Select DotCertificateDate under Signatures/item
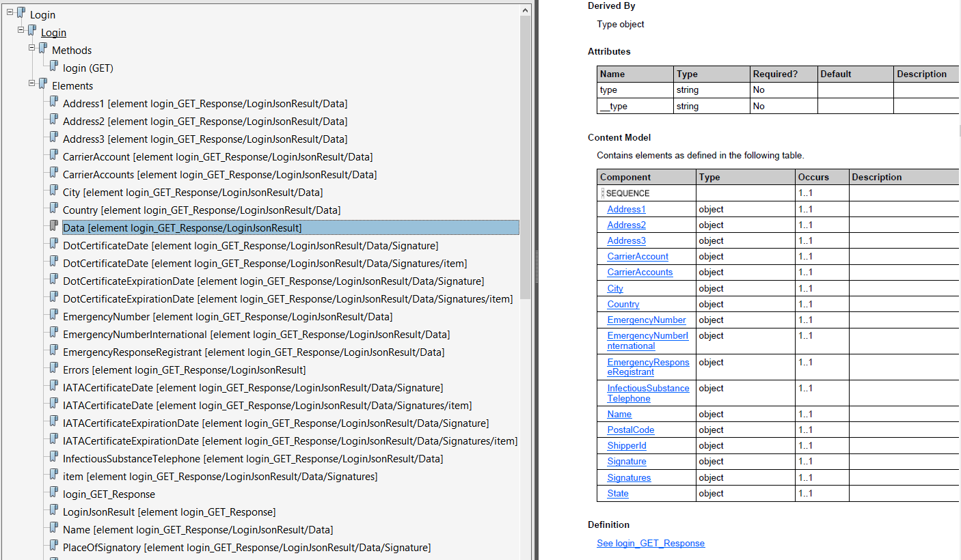The image size is (961, 560). point(265,264)
